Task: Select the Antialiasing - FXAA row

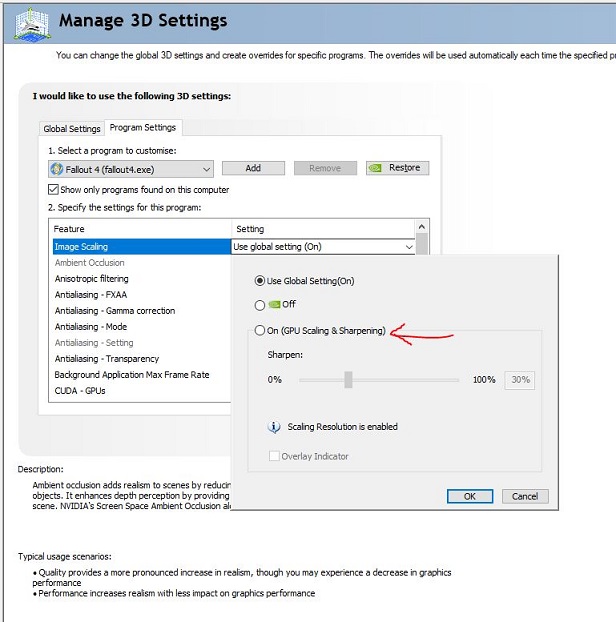Action: pos(142,295)
